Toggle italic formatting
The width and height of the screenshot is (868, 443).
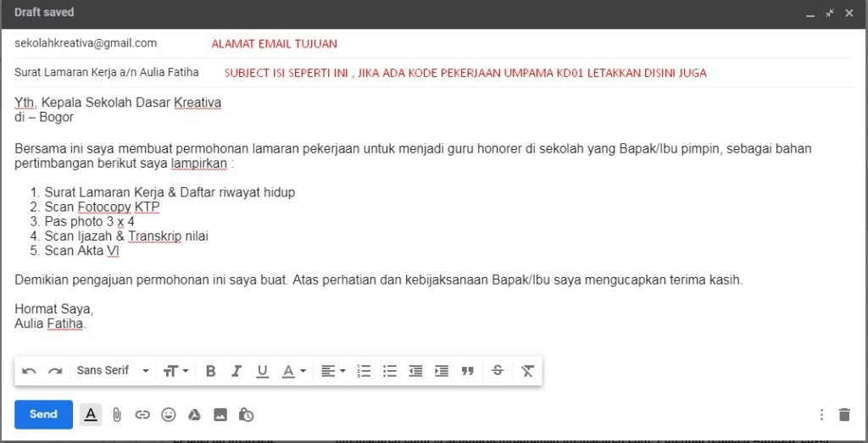(236, 371)
